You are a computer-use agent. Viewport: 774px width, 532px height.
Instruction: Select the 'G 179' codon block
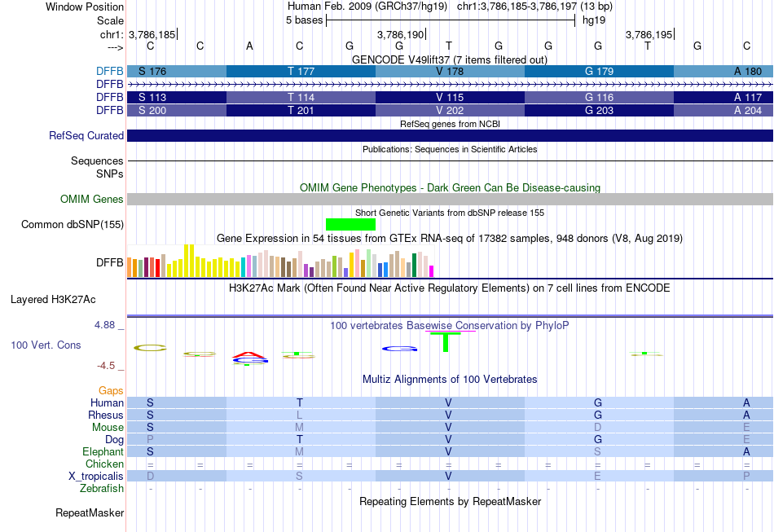pyautogui.click(x=600, y=71)
